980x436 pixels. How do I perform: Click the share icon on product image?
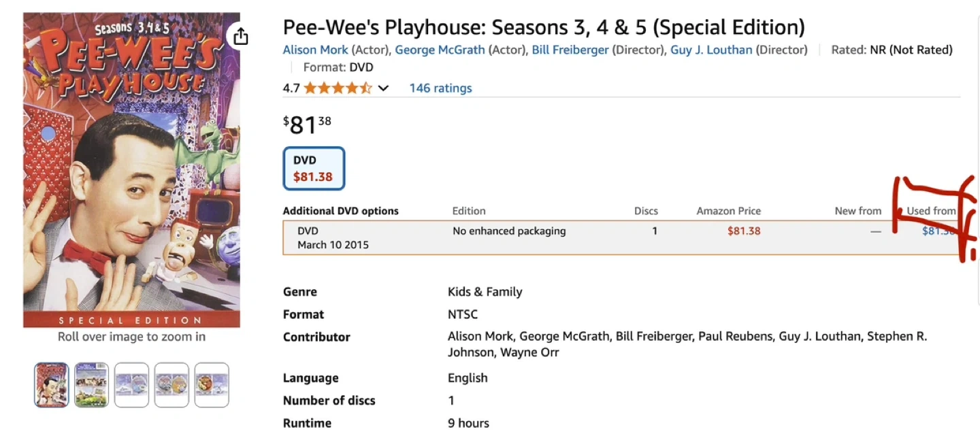tap(241, 37)
